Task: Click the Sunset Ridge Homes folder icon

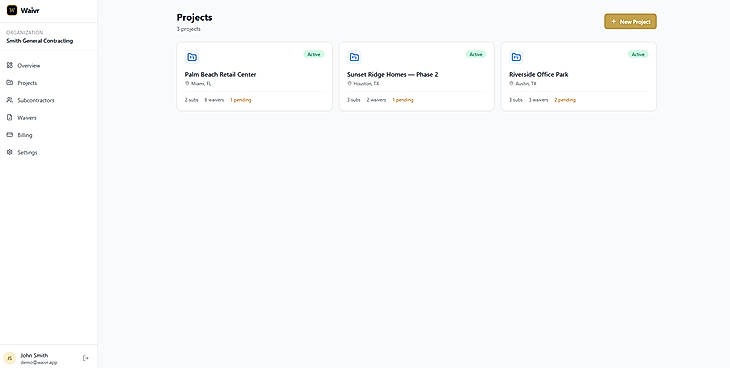Action: coord(354,57)
